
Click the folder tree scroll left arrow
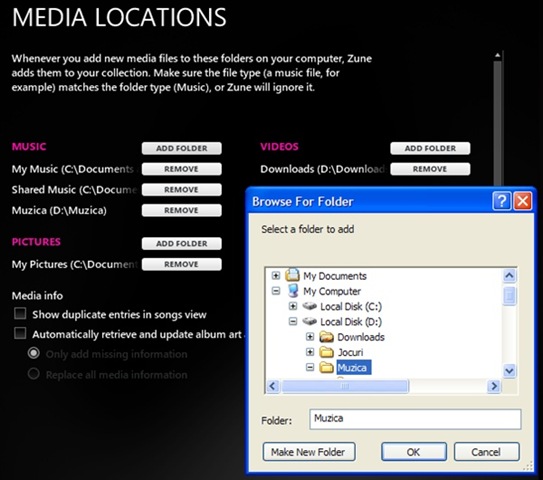point(273,386)
